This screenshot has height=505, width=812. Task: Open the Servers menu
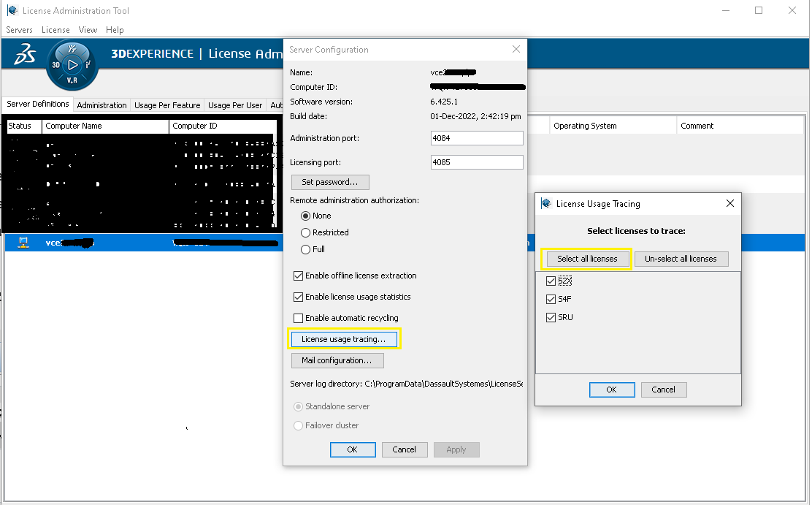[20, 30]
